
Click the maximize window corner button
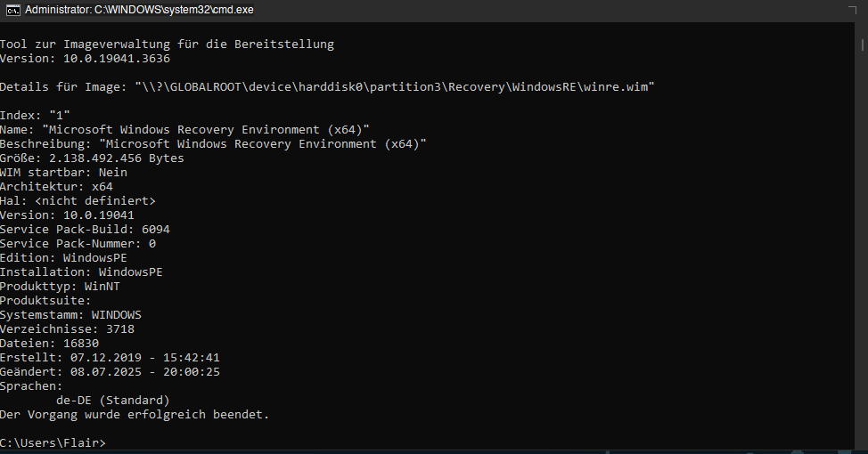853,10
